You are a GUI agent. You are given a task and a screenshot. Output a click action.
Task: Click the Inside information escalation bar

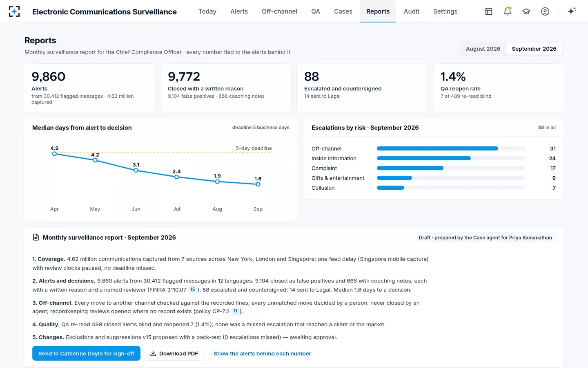click(424, 158)
